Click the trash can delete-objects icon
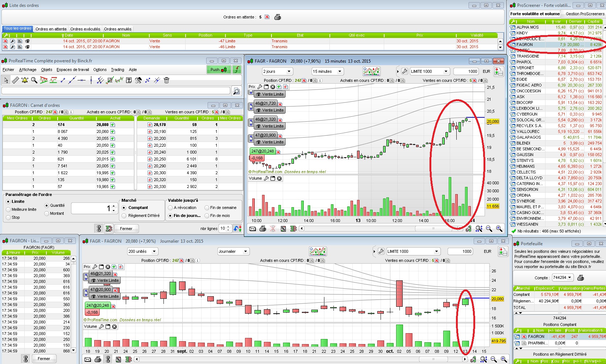Image resolution: width=606 pixels, height=364 pixels. pos(166,80)
